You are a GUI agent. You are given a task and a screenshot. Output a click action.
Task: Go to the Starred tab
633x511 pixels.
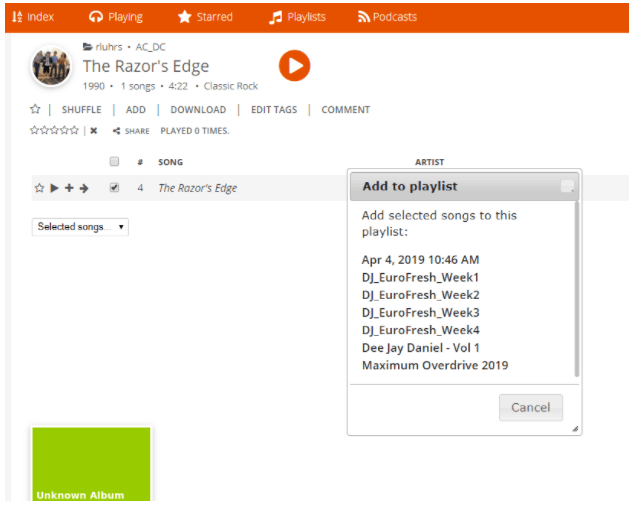click(205, 17)
